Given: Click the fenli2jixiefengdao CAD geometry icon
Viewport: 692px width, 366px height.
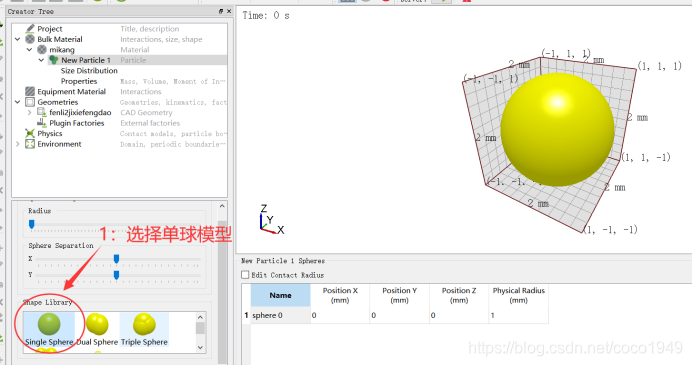Looking at the screenshot, I should [x=42, y=113].
